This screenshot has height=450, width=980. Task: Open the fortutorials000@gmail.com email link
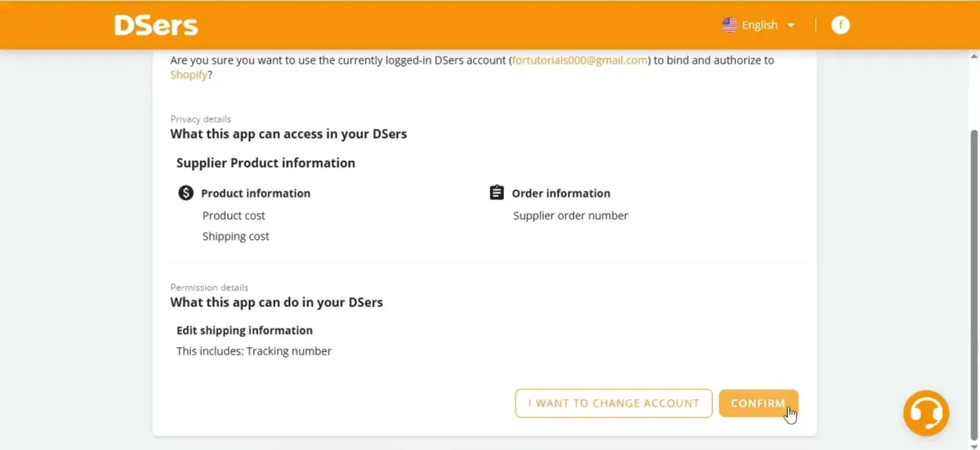tap(580, 60)
